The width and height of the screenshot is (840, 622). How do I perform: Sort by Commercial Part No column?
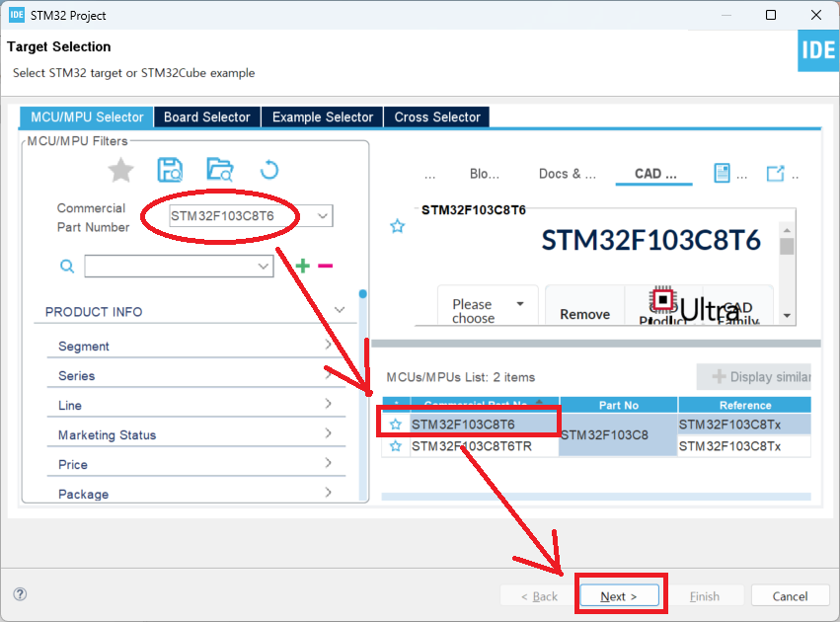pyautogui.click(x=485, y=404)
